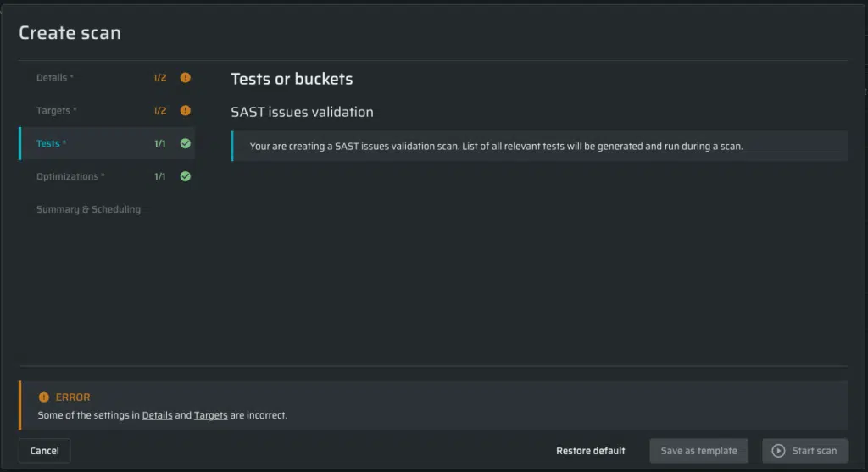Viewport: 868px width, 472px height.
Task: Click the 1/2 counter for Targets
Action: [x=160, y=111]
